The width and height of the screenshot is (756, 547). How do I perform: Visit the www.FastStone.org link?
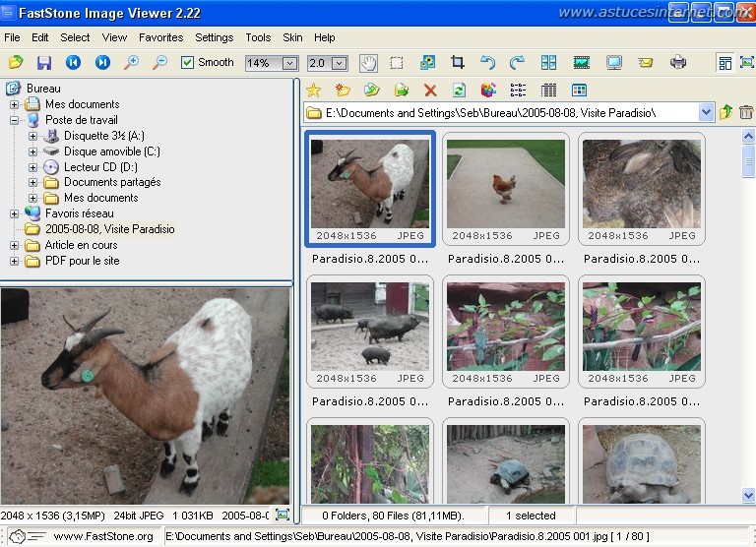103,536
